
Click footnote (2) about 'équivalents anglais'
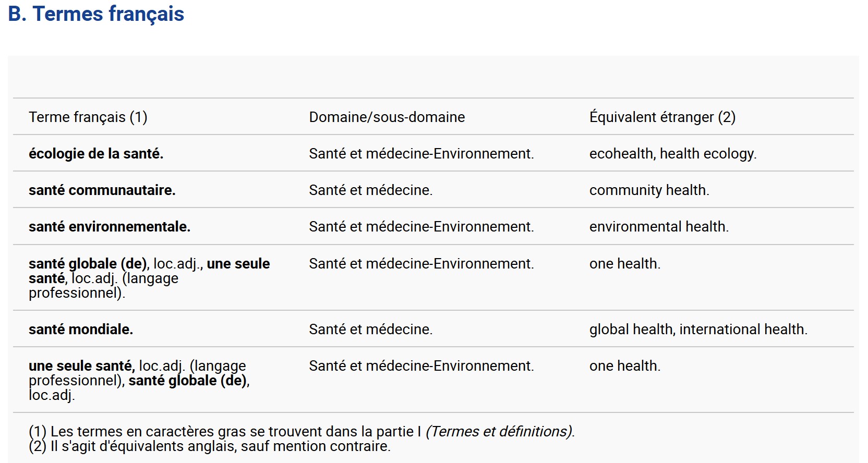tap(210, 446)
